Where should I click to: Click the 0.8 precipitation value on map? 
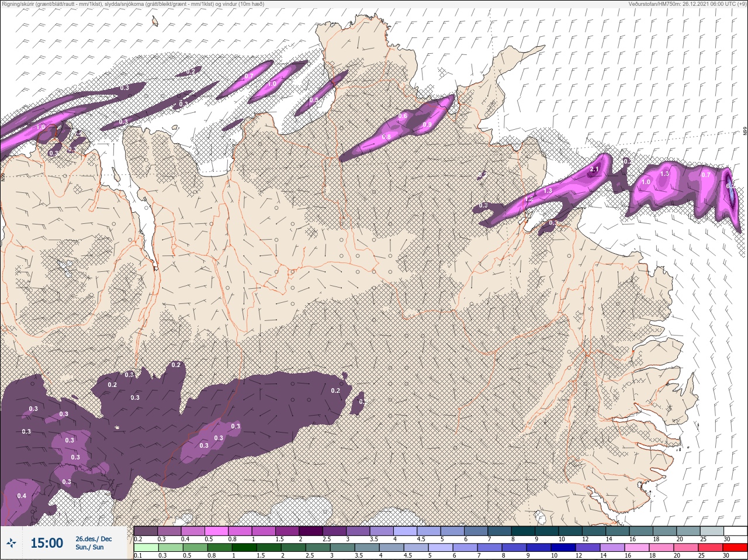click(386, 137)
